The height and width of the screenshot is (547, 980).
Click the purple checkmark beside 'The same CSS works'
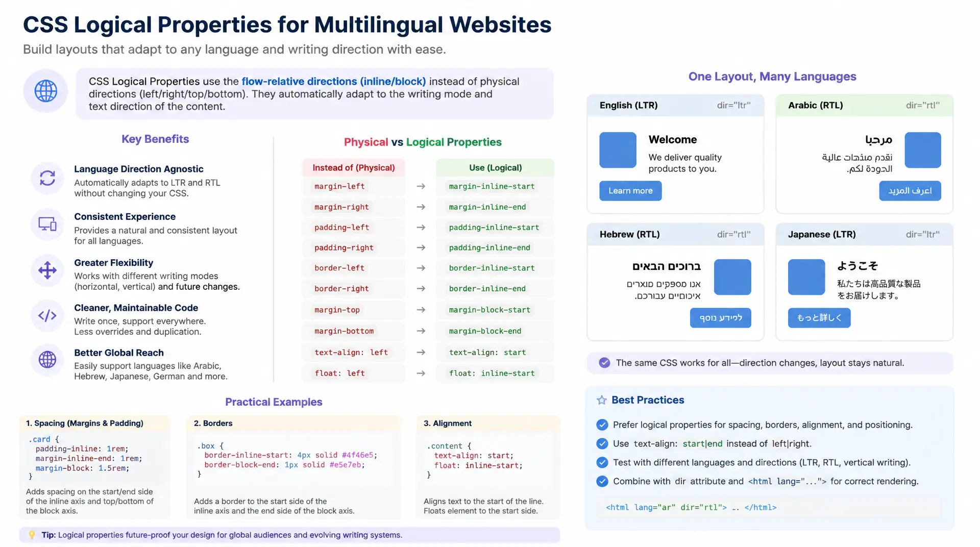point(604,363)
